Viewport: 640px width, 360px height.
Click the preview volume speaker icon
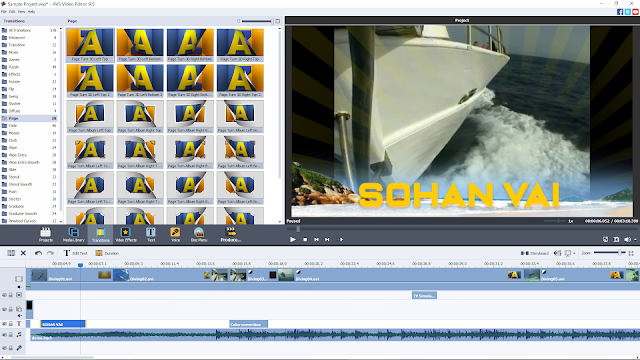pyautogui.click(x=627, y=240)
